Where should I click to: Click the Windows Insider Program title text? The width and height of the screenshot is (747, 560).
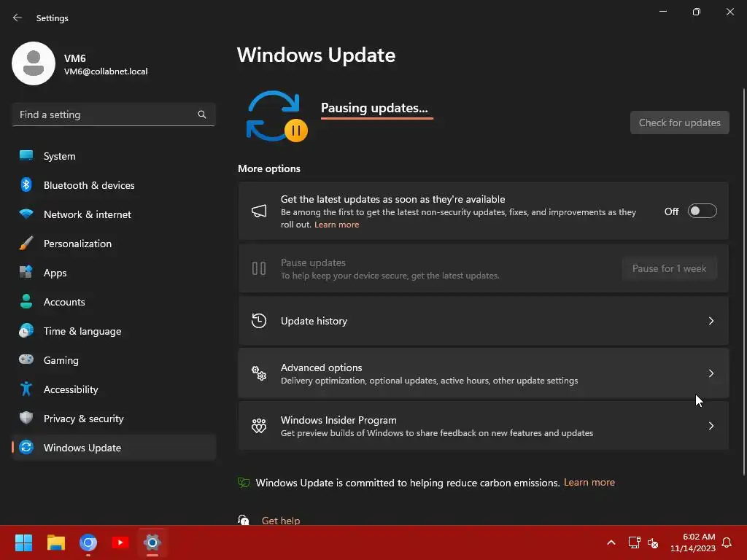pyautogui.click(x=338, y=420)
